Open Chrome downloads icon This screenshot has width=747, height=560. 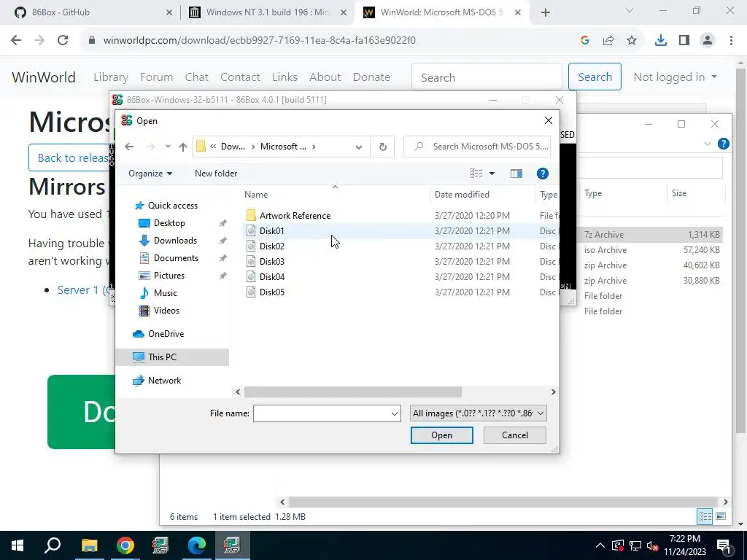coord(661,41)
